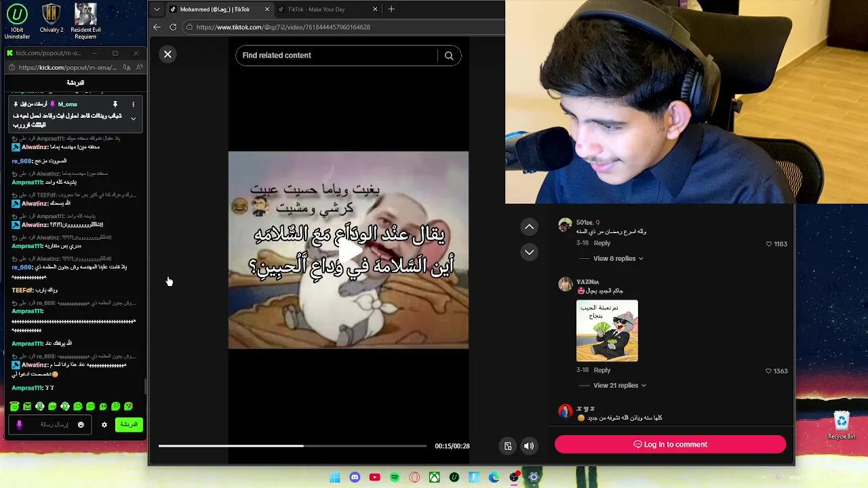The height and width of the screenshot is (488, 868).
Task: Open Xbox app from the taskbar
Action: [434, 477]
